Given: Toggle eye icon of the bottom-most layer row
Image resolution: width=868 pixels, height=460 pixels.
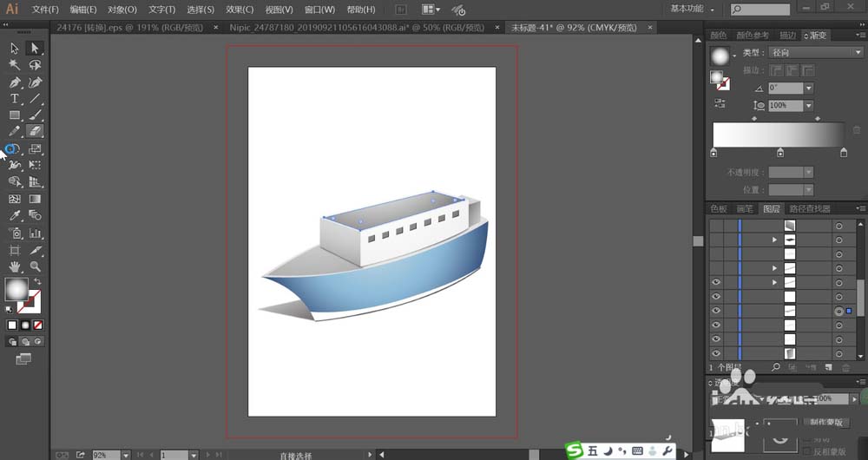Looking at the screenshot, I should pyautogui.click(x=716, y=354).
